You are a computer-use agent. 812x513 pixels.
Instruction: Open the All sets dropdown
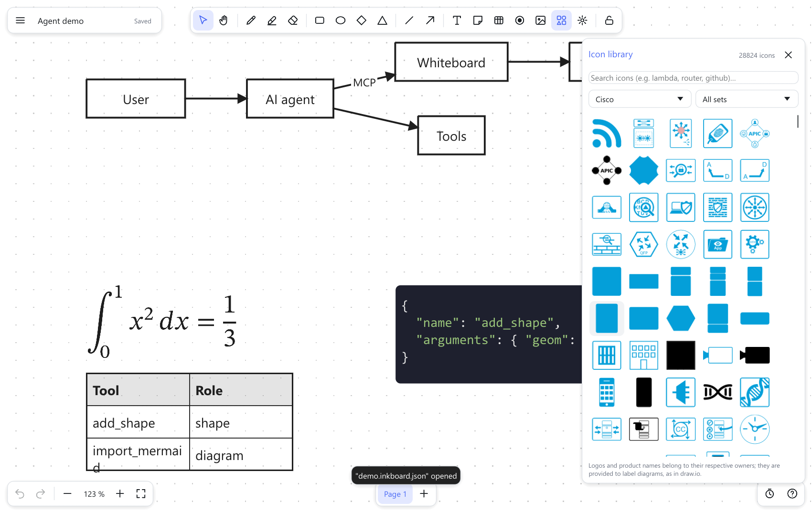pos(747,99)
